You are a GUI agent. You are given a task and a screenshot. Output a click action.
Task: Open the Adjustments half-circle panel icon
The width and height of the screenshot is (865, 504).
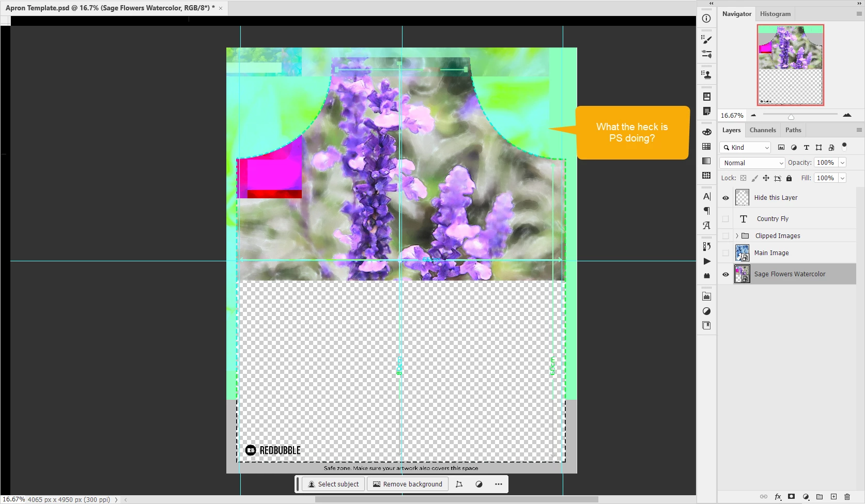coord(706,311)
